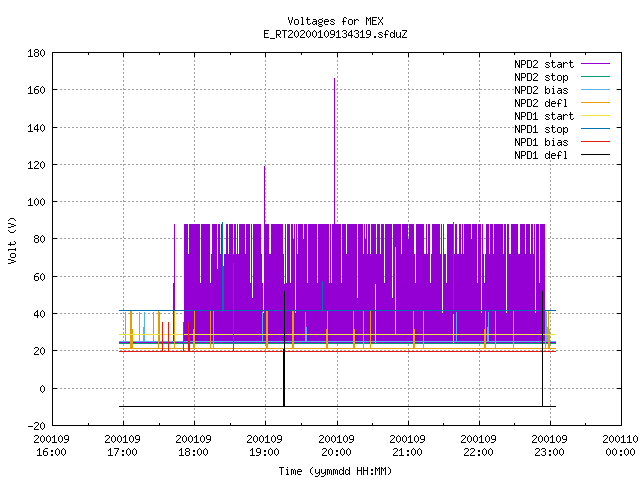The width and height of the screenshot is (640, 480).
Task: Click the 'NPD1 defl' legend label
Action: click(541, 156)
